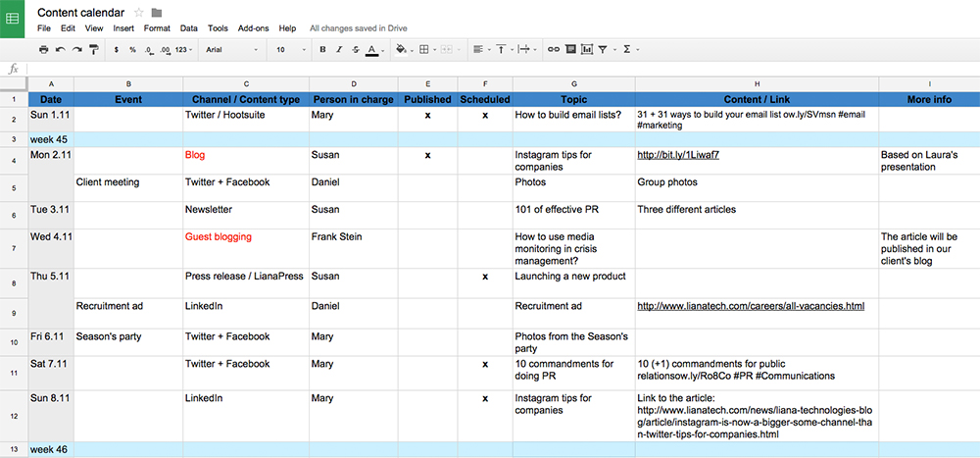The image size is (980, 458).
Task: Open the font size 10 dropdown
Action: 291,49
